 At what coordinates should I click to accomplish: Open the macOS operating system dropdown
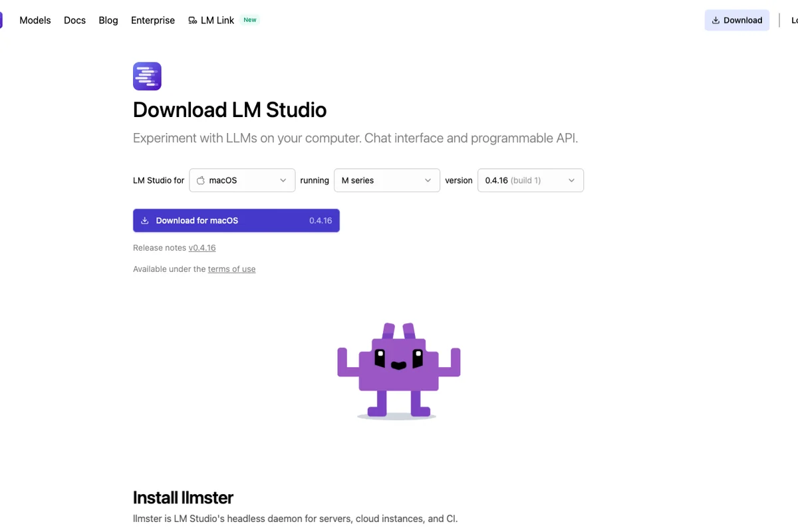tap(242, 180)
